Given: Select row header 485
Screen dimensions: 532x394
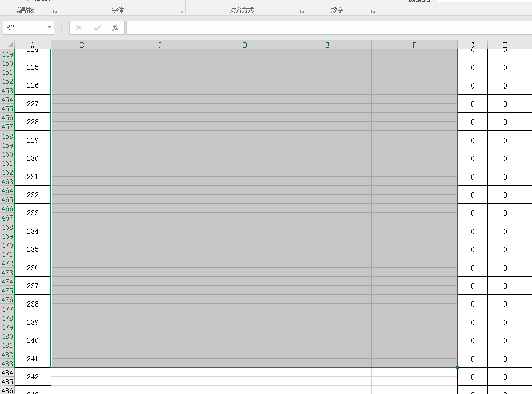Looking at the screenshot, I should 7,382.
